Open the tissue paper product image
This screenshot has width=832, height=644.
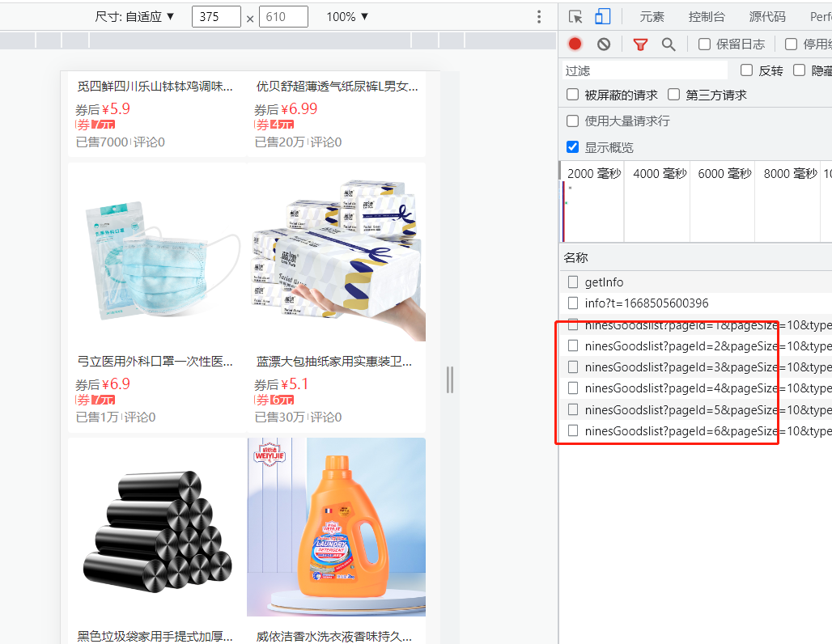(x=337, y=252)
